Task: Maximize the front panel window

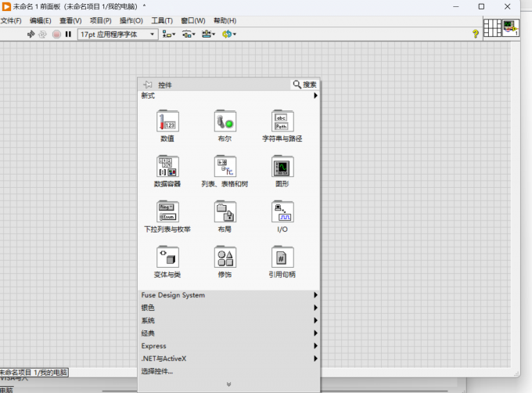Action: tap(481, 6)
